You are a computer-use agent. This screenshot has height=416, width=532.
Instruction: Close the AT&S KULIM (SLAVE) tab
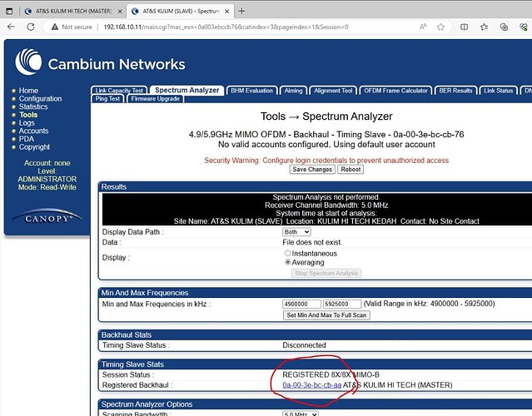227,11
